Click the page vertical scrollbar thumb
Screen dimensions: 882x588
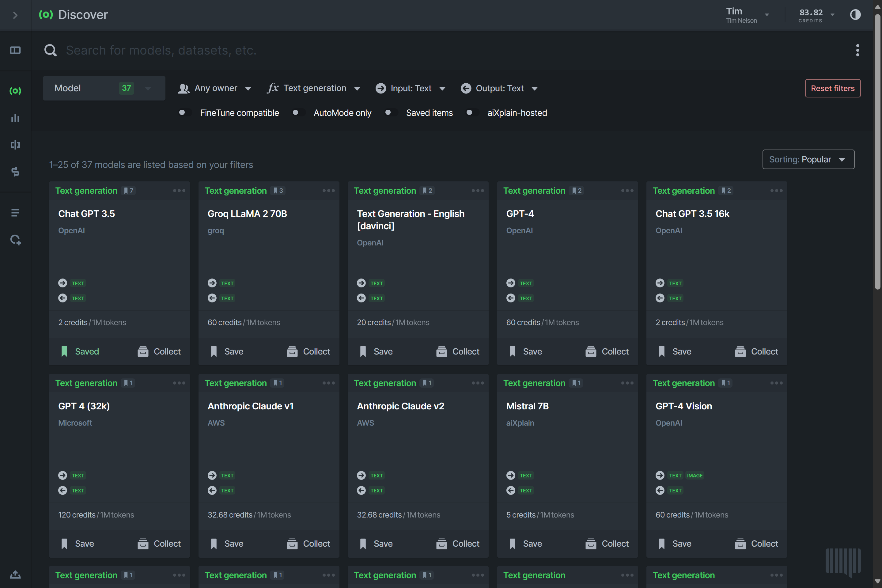[x=877, y=152]
